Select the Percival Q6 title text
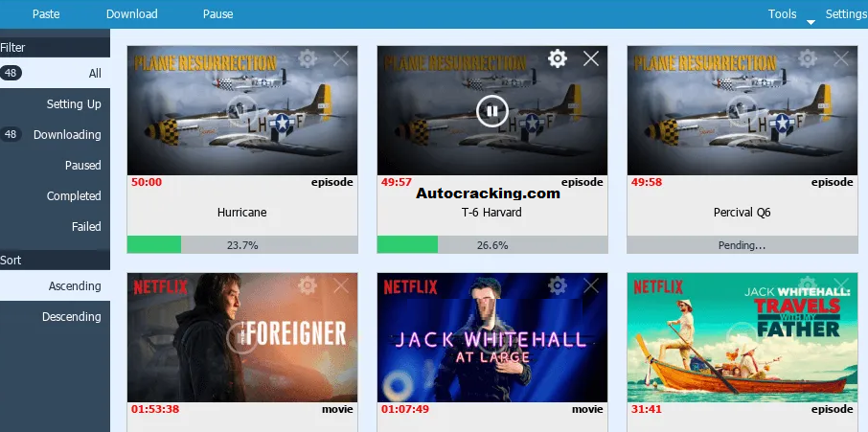868x432 pixels. click(x=742, y=213)
